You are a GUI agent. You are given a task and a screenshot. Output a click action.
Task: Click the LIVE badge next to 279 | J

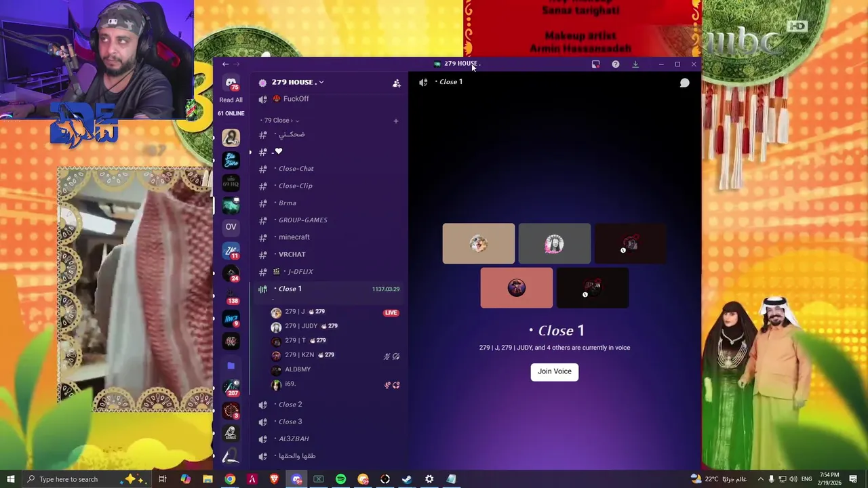coord(391,312)
